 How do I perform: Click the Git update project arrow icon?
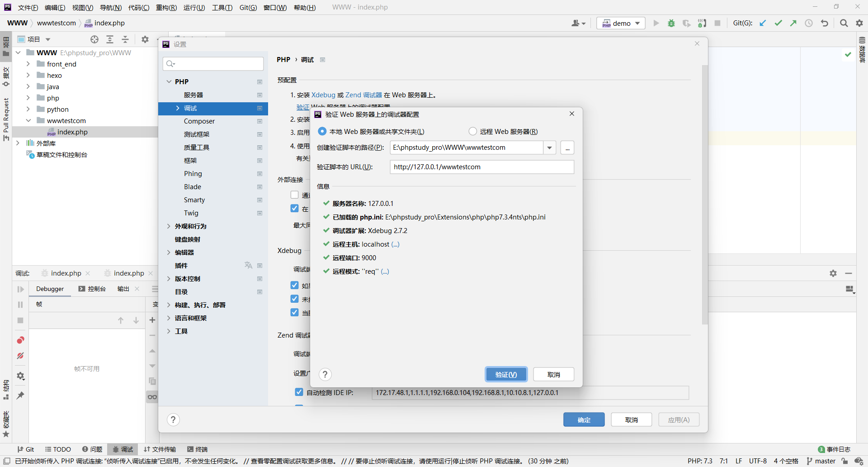pos(763,23)
